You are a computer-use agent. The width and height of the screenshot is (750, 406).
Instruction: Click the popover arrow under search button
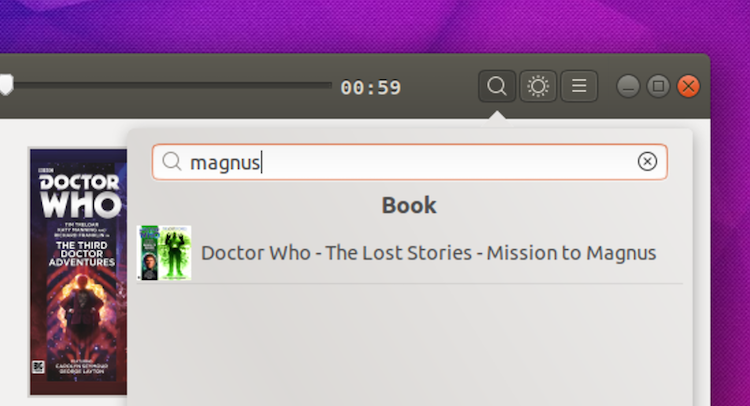(497, 116)
